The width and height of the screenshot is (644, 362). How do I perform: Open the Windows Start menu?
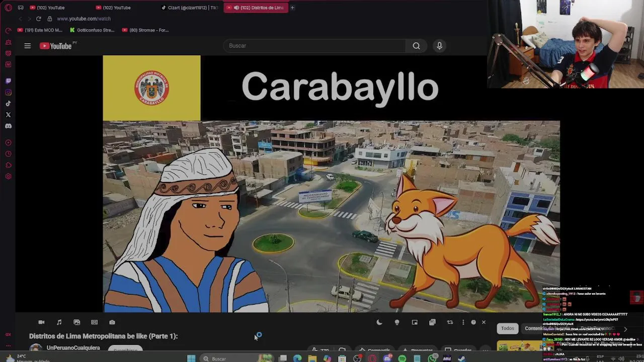coord(191,358)
